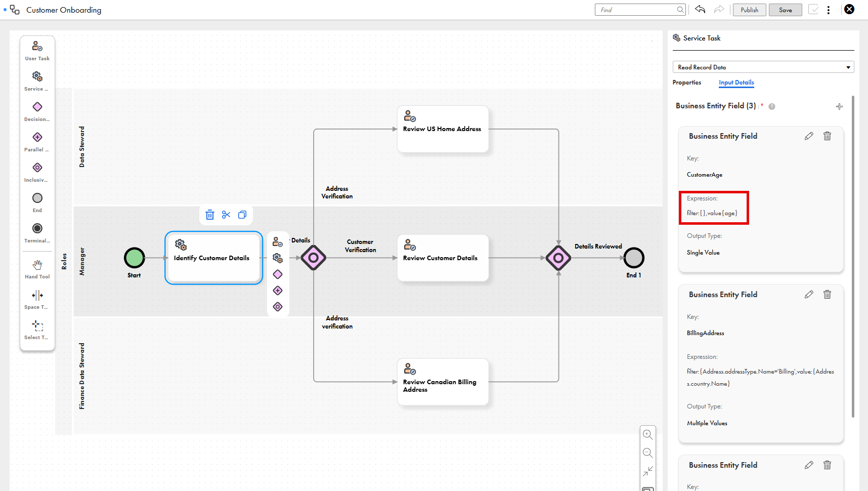The width and height of the screenshot is (868, 491).
Task: Select the End 1 event
Action: tap(634, 258)
